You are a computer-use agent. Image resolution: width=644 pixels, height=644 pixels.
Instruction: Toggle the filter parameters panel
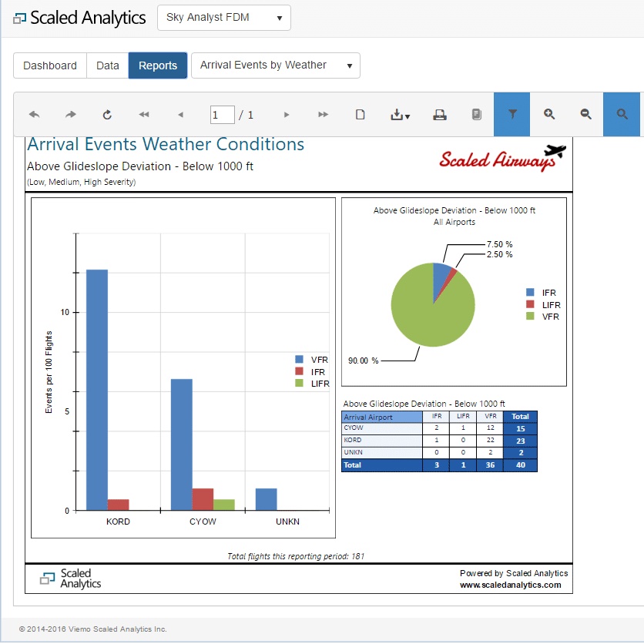[x=512, y=114]
